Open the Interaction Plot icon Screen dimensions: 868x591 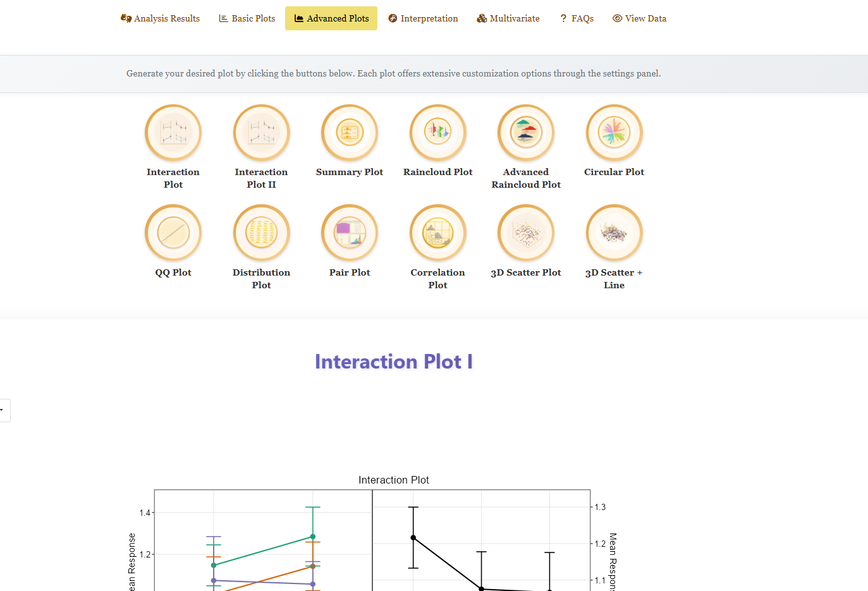click(x=173, y=133)
